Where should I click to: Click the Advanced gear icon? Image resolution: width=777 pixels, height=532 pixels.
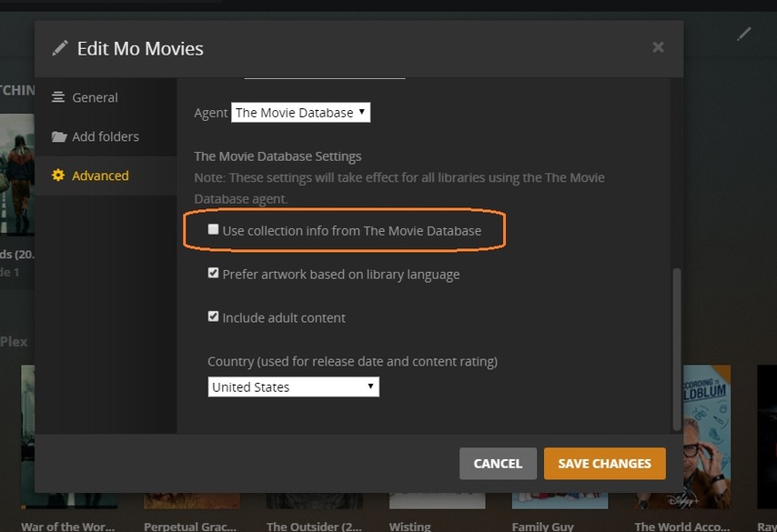(58, 176)
